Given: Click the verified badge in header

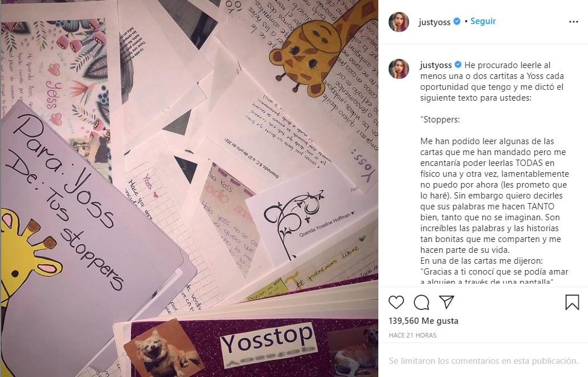Looking at the screenshot, I should 457,21.
